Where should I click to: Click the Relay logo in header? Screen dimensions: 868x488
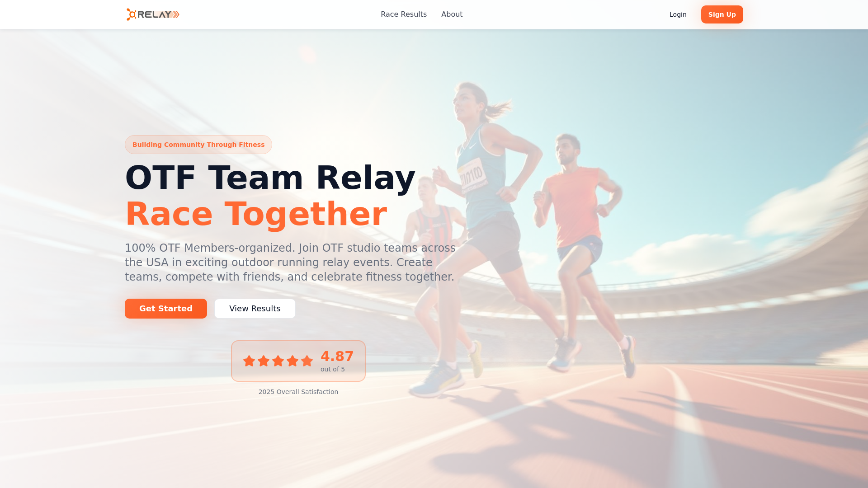point(153,14)
